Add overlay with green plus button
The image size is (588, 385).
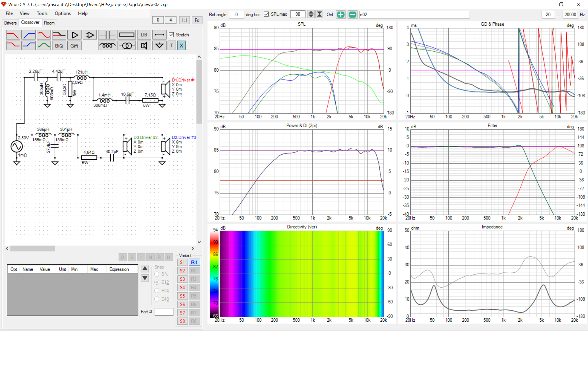click(x=341, y=14)
